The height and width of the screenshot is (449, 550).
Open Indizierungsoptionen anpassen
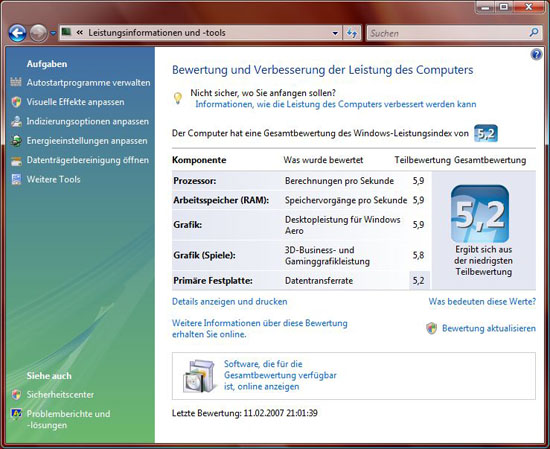(x=88, y=122)
